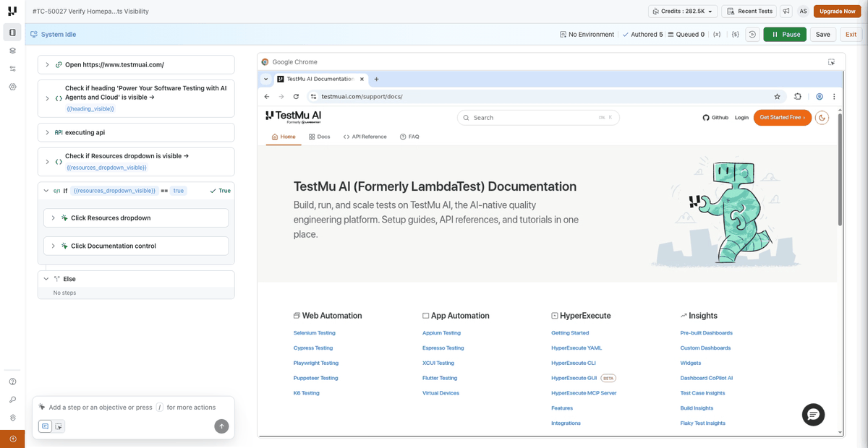Screen dimensions: 868x448
Task: Open Pre-built Dashboards link
Action: (x=706, y=333)
